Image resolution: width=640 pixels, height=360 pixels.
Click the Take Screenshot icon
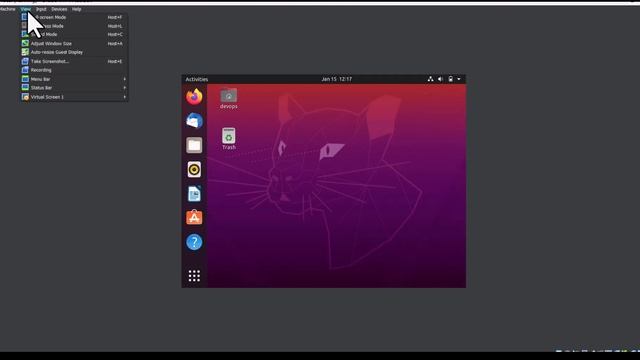pyautogui.click(x=25, y=61)
